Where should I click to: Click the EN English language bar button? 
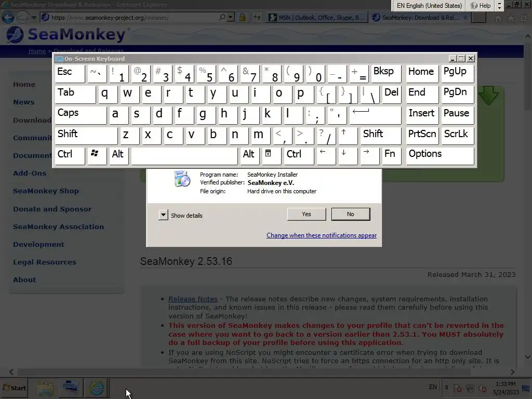pyautogui.click(x=429, y=5)
